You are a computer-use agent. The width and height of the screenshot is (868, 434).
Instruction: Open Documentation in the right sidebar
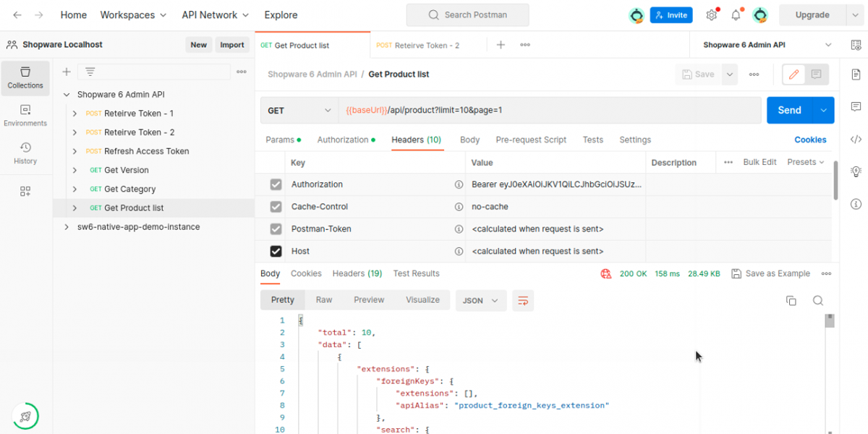[x=856, y=74]
